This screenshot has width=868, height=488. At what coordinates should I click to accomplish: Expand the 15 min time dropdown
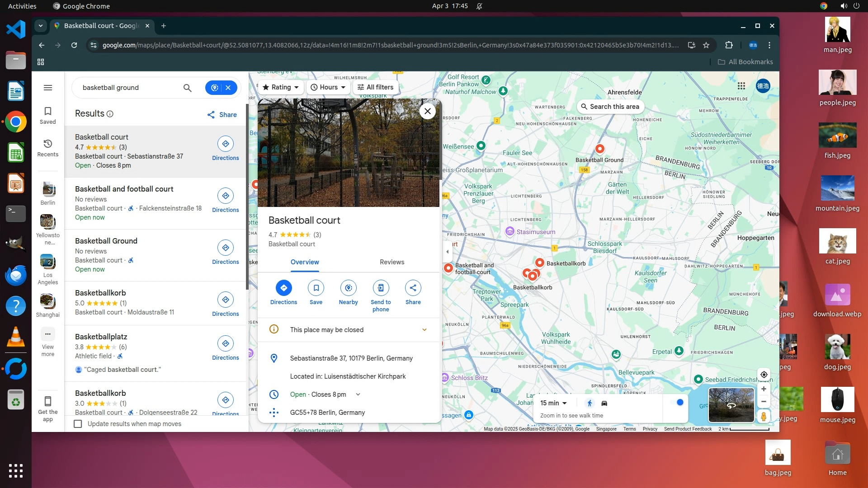[553, 403]
